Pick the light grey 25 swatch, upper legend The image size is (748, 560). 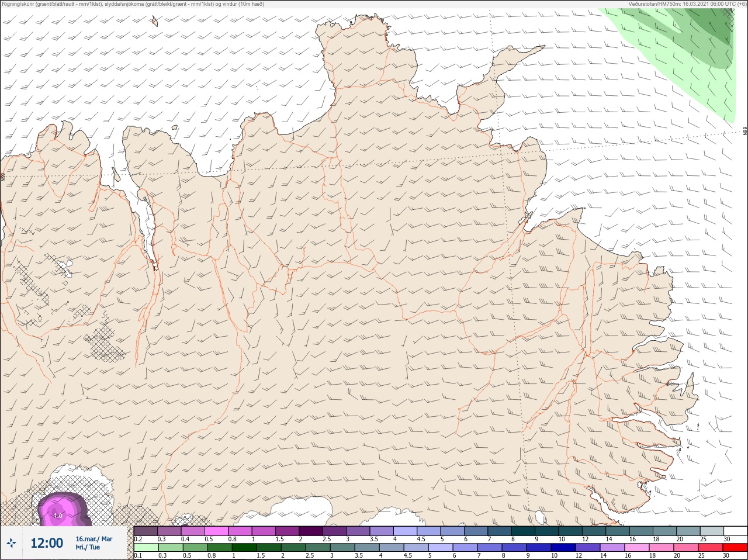pyautogui.click(x=712, y=531)
